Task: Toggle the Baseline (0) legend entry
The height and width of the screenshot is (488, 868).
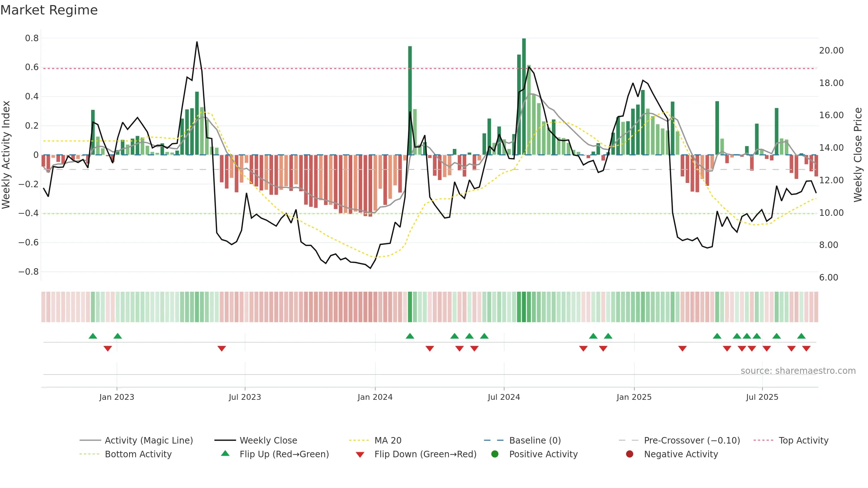Action: 522,440
